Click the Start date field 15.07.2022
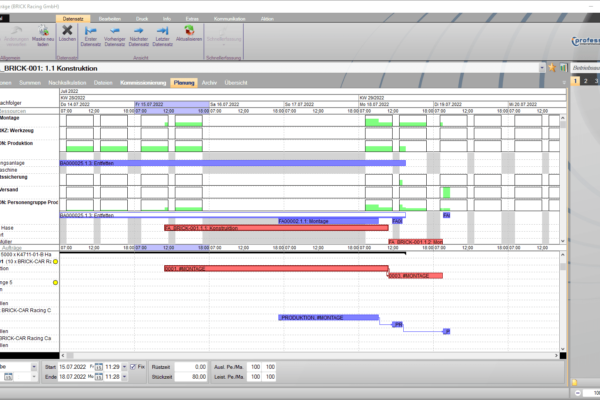The height and width of the screenshot is (400, 600). point(73,367)
